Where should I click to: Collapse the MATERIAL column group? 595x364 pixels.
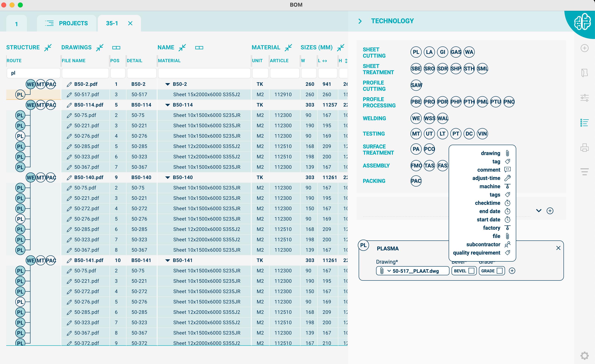point(288,47)
